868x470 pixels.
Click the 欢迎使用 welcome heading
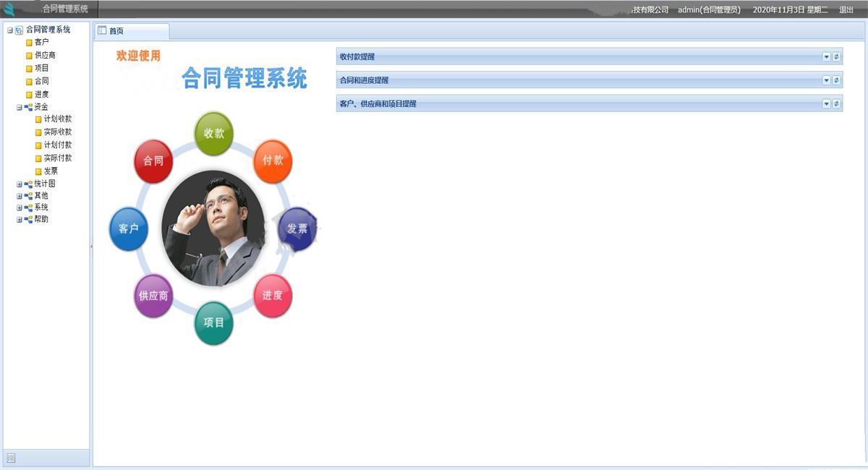point(138,56)
